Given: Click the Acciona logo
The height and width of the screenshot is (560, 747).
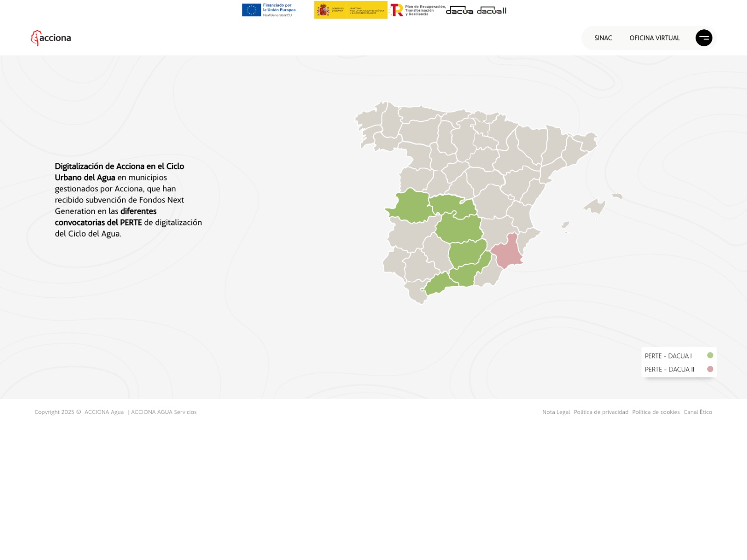Looking at the screenshot, I should pos(51,38).
